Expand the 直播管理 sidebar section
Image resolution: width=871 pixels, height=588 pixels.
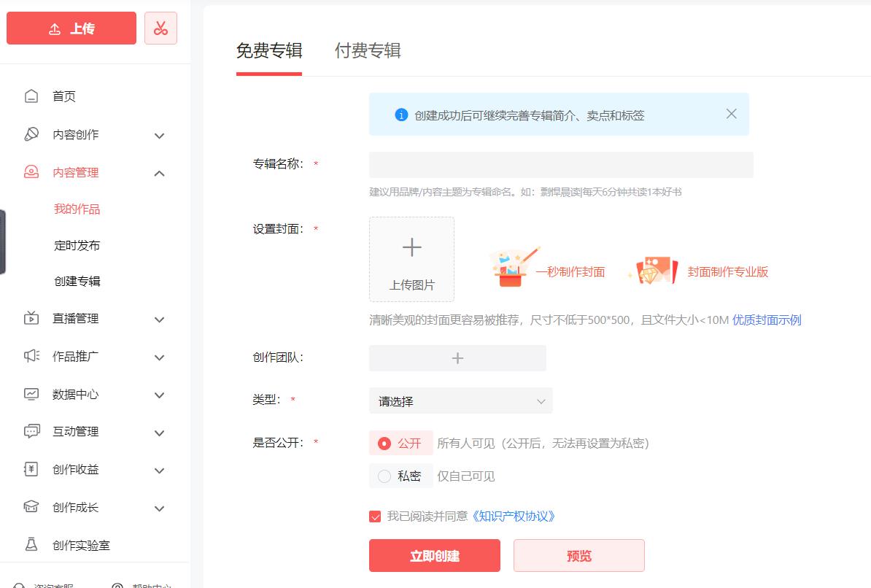point(160,319)
